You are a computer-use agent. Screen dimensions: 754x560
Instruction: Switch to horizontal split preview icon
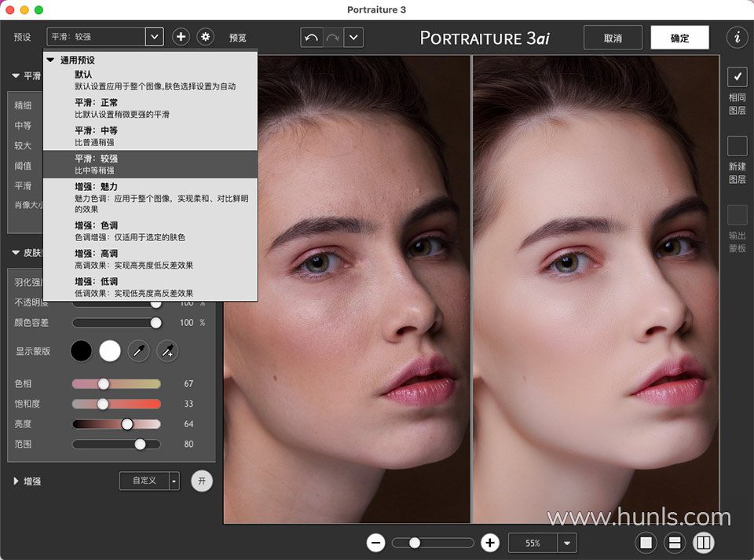click(673, 543)
